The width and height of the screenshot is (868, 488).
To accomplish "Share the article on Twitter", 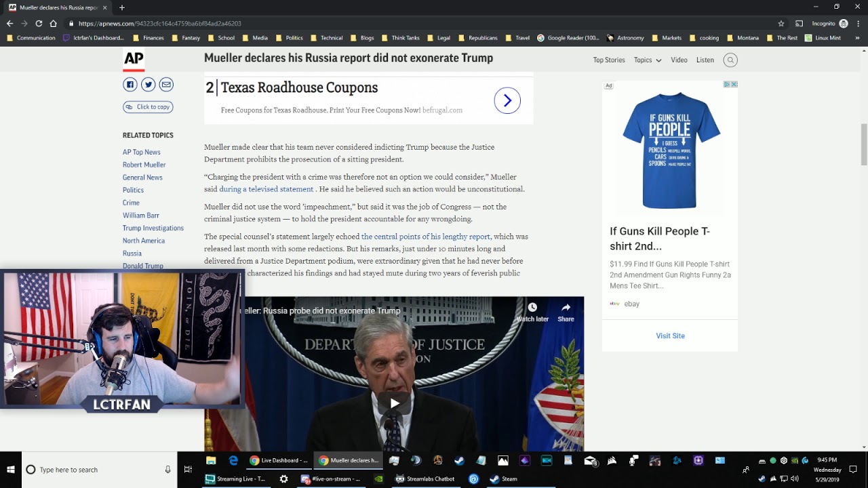I will [148, 85].
